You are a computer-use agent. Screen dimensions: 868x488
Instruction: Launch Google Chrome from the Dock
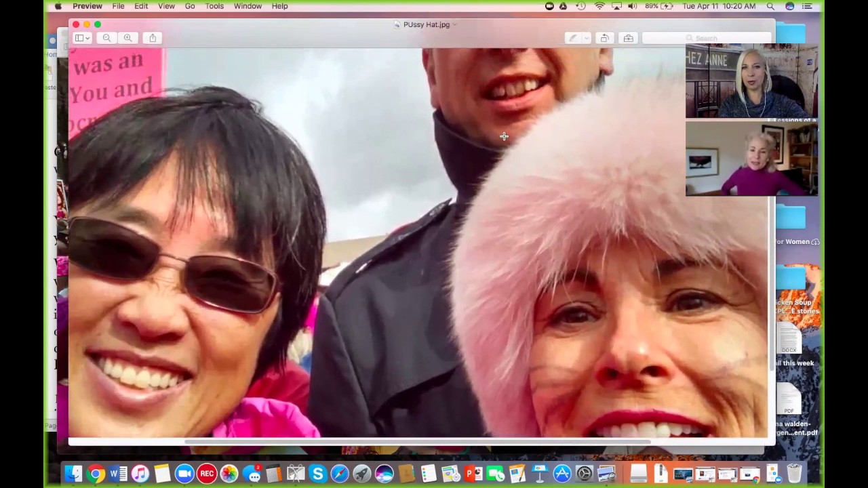pos(96,473)
